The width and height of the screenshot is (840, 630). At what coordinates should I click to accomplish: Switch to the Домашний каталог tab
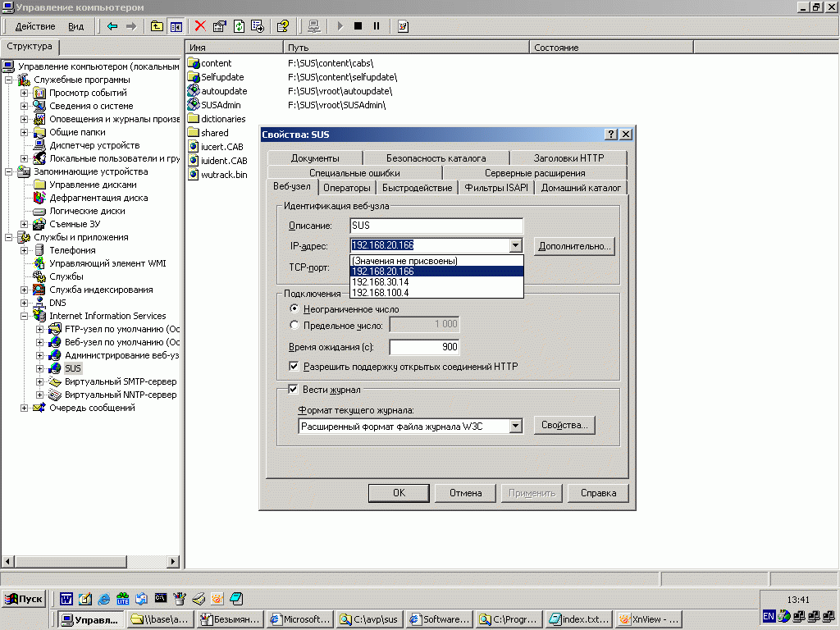(x=581, y=188)
